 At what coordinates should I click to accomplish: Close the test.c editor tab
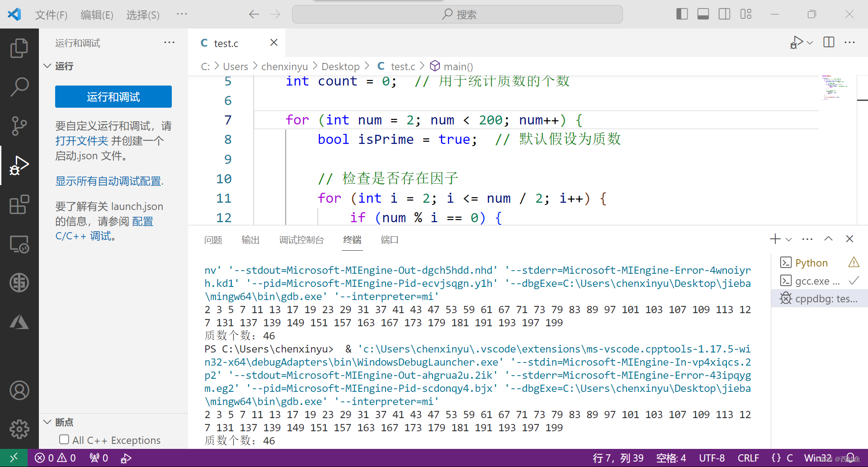pos(274,43)
